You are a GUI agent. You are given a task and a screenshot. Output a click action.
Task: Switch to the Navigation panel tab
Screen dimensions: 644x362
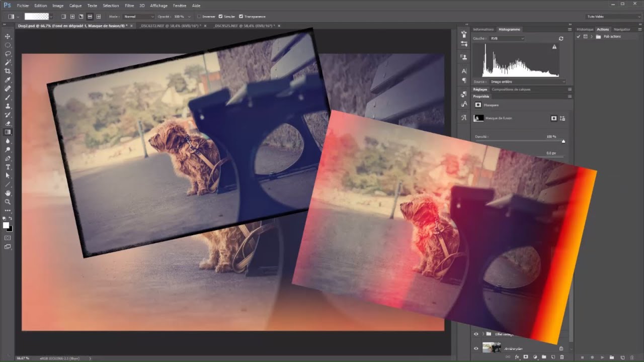[x=622, y=30]
